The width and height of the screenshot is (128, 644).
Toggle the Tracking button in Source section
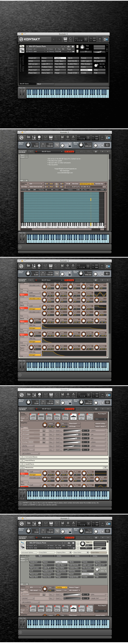pos(61,587)
